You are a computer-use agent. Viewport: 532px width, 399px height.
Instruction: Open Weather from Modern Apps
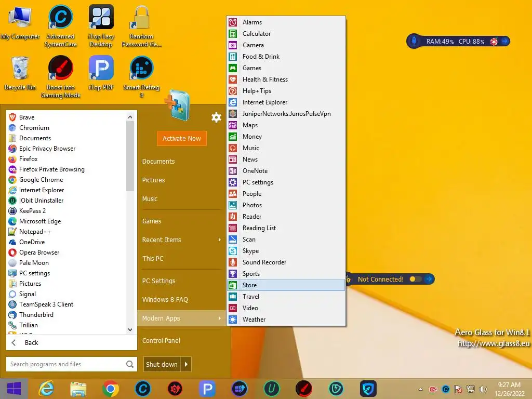click(287, 320)
